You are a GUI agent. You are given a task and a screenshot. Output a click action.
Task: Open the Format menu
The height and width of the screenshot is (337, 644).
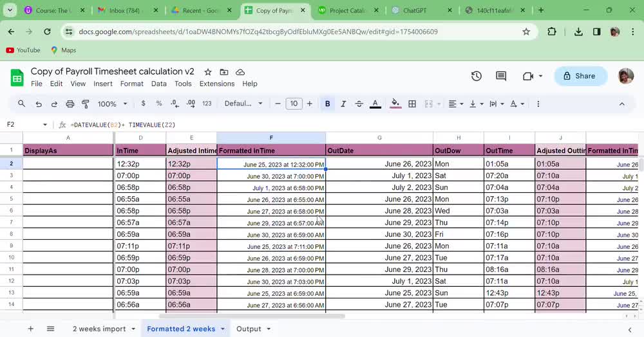coord(132,84)
